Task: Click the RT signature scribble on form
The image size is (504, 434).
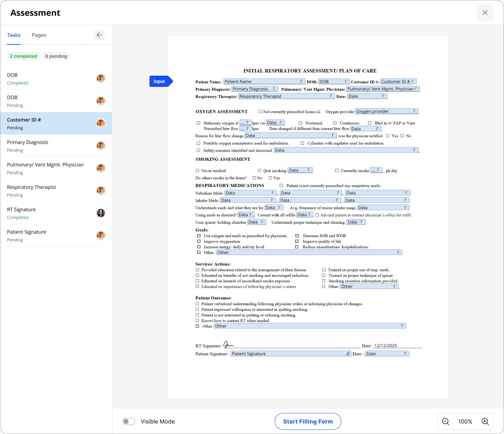Action: [228, 345]
